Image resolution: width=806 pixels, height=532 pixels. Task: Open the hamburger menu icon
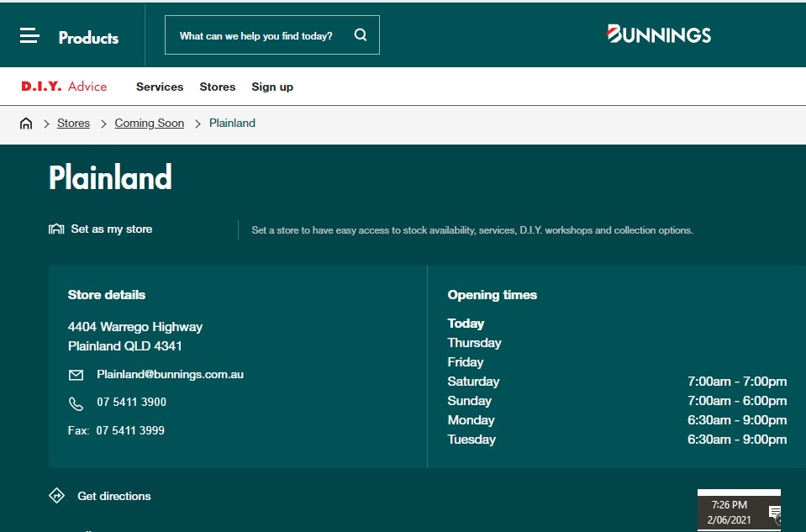pos(29,36)
